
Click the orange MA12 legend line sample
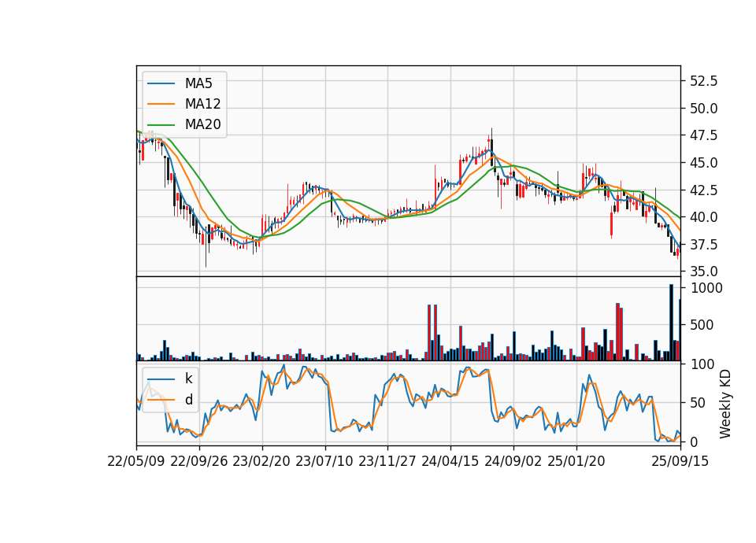(x=161, y=104)
